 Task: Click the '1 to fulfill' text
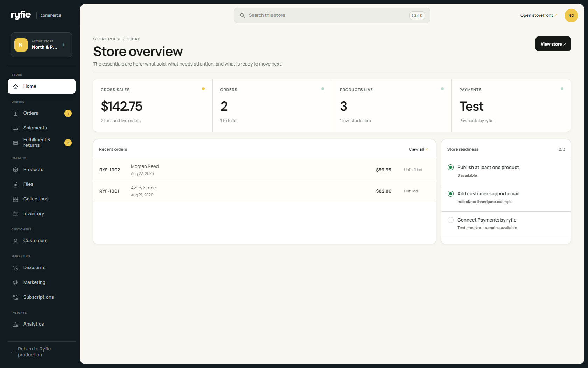pos(229,121)
